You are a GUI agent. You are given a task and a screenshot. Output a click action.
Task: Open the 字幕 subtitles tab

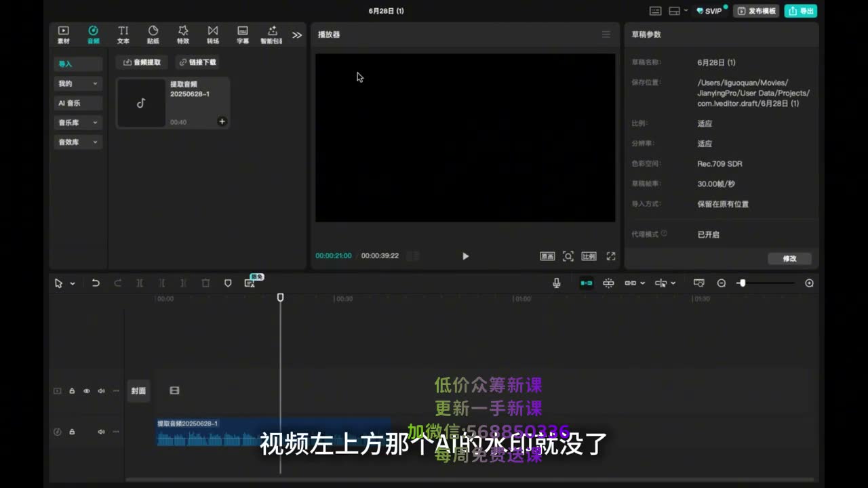(x=243, y=35)
